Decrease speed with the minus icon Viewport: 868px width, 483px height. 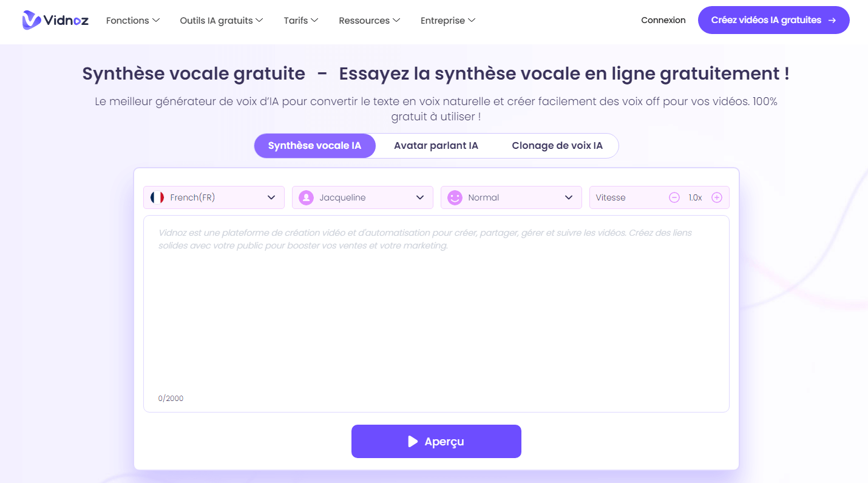tap(674, 197)
